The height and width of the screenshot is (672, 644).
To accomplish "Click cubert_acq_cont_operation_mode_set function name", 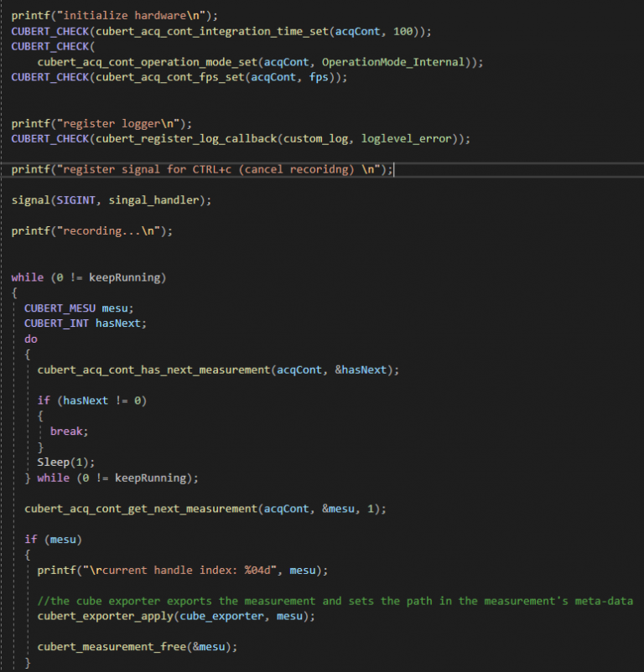I will [x=148, y=62].
